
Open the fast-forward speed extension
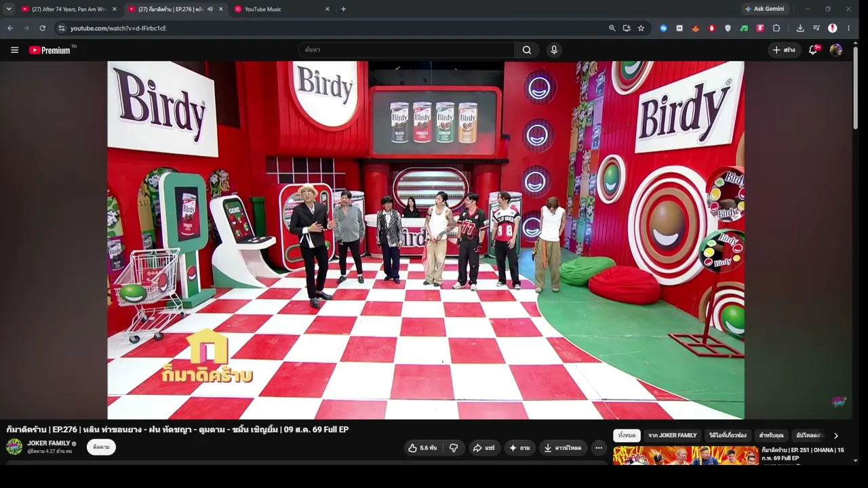[x=679, y=28]
